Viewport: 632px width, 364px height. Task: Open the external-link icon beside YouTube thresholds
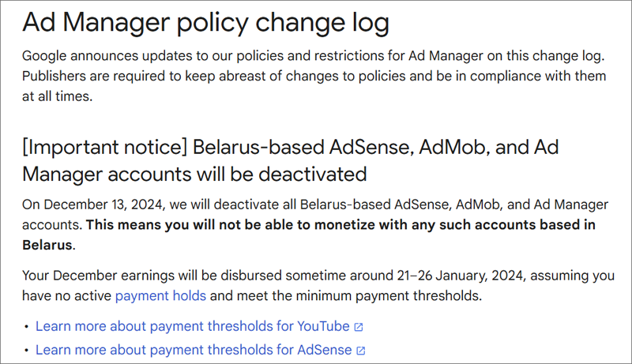tap(359, 326)
